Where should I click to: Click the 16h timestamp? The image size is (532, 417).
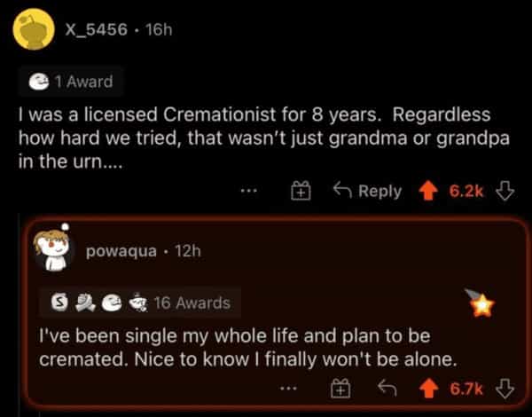pos(156,30)
